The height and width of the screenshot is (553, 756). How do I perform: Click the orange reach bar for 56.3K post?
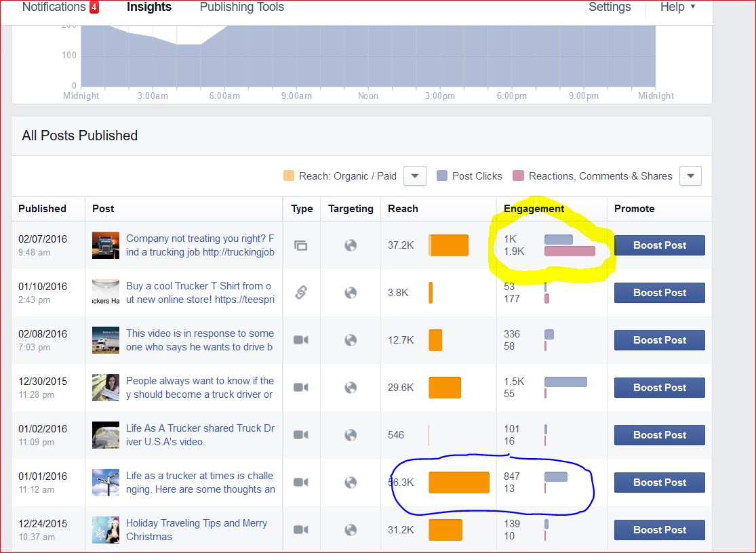(458, 483)
